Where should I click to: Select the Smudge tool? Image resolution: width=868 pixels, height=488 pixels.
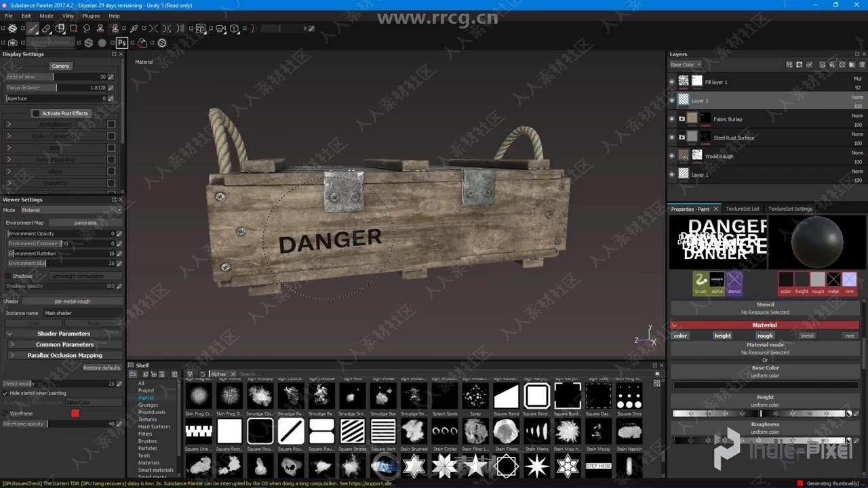(87, 28)
